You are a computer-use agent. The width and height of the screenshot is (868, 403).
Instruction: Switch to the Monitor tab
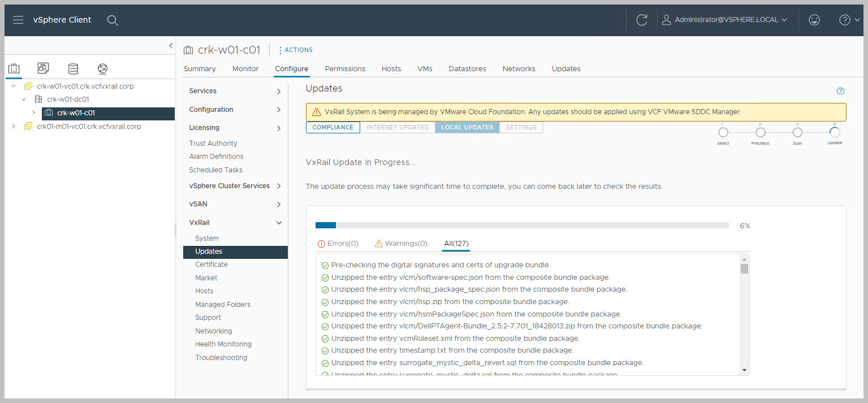point(245,69)
